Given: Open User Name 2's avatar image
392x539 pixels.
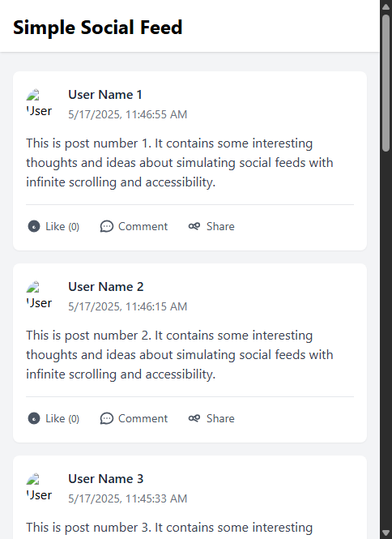Looking at the screenshot, I should click(39, 296).
